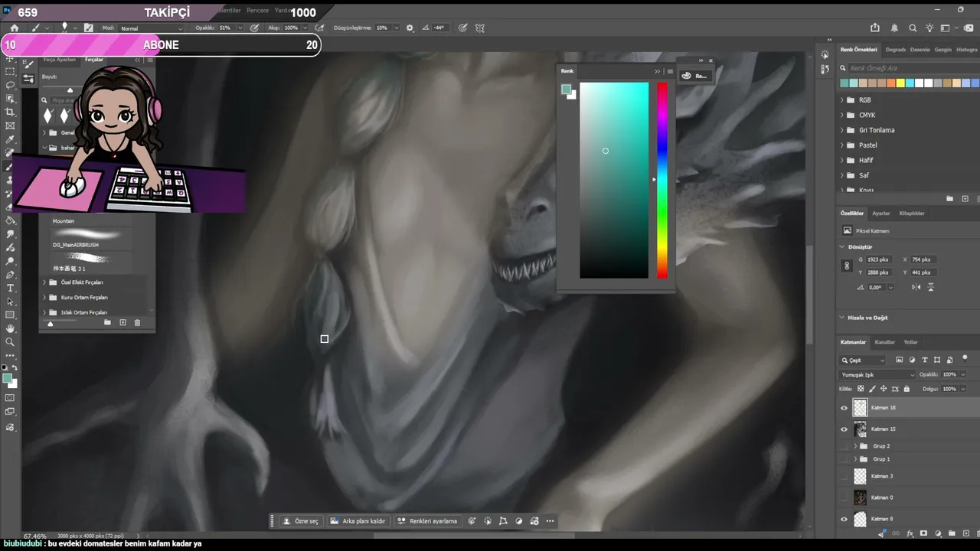Show the Katman 0 layer
This screenshot has height=551, width=980.
[844, 497]
